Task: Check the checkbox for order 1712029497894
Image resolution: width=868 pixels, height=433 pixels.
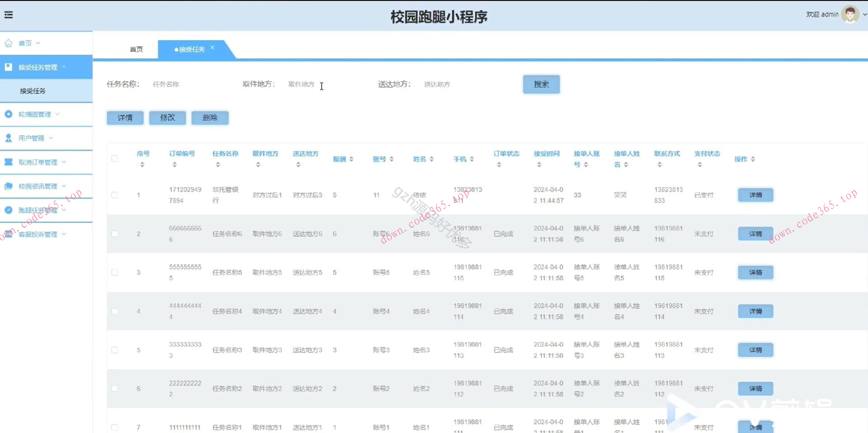Action: [114, 195]
